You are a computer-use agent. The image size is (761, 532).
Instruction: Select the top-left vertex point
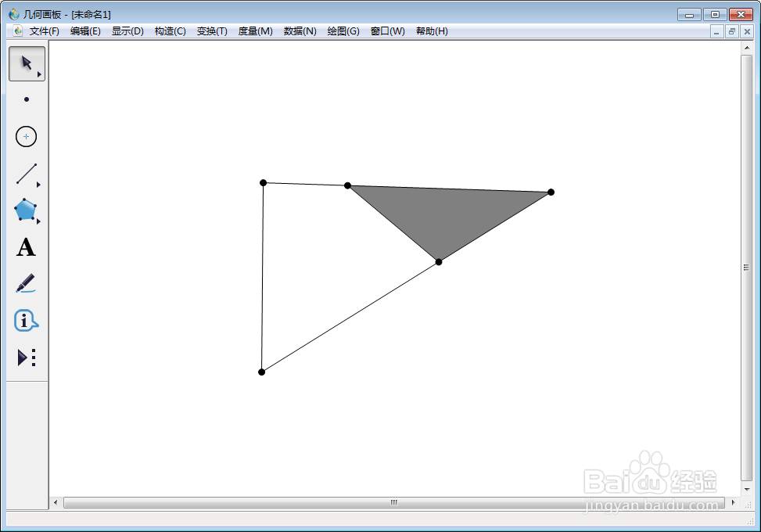[263, 183]
